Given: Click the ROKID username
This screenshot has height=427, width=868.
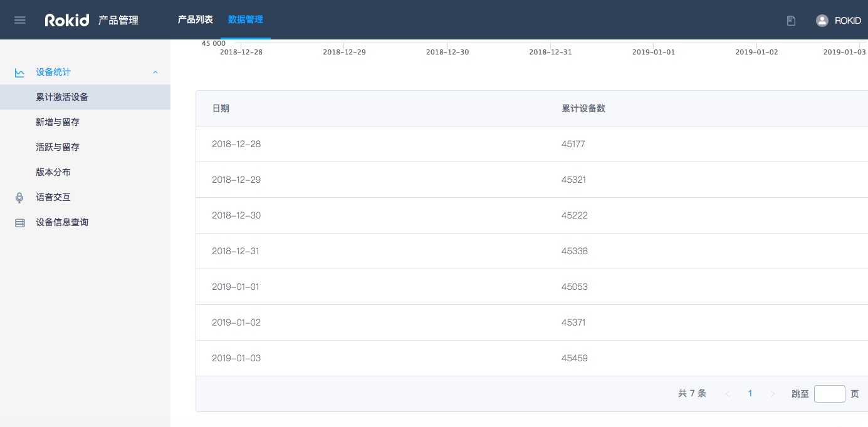Looking at the screenshot, I should pyautogui.click(x=847, y=21).
